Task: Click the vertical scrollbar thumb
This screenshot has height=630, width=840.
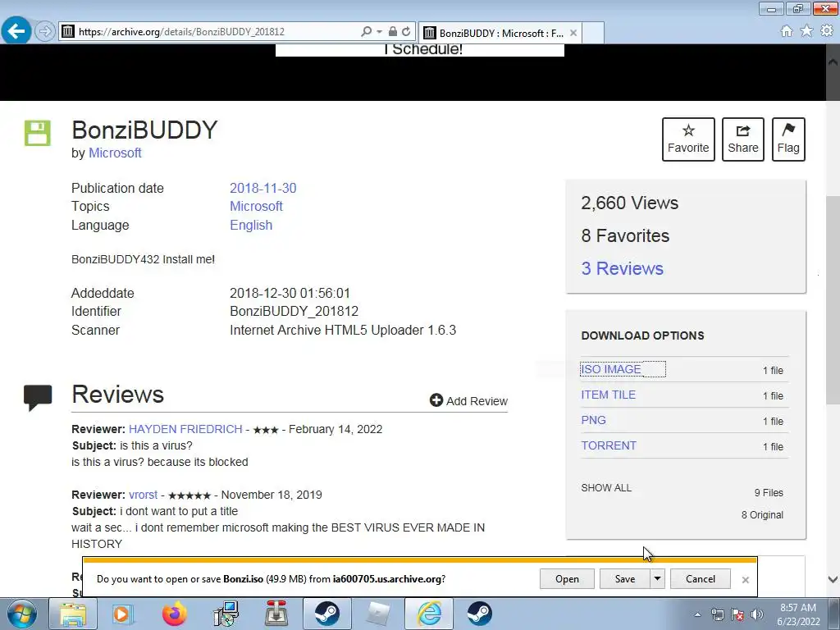Action: (x=833, y=300)
